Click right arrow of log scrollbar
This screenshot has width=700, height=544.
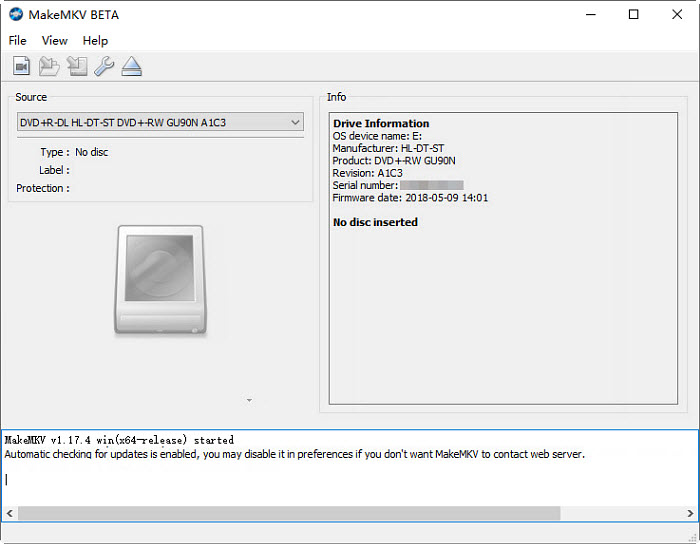pos(690,513)
